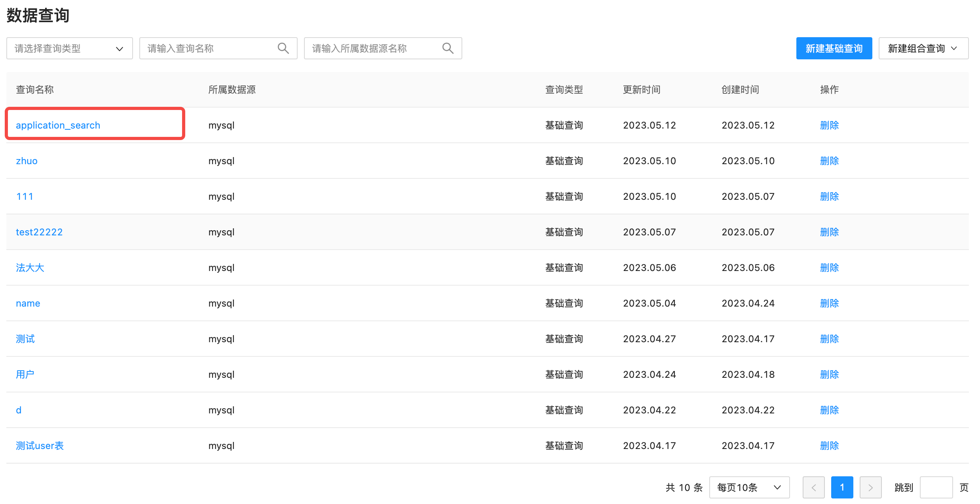This screenshot has width=980, height=504.
Task: Click the data source search magnifier icon
Action: click(448, 48)
